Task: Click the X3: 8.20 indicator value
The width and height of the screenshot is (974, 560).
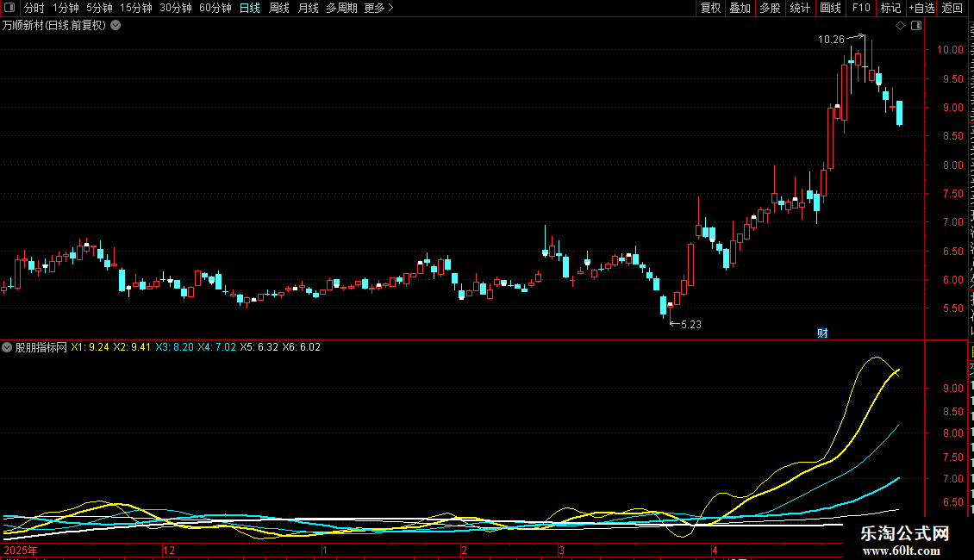Action: pos(175,348)
